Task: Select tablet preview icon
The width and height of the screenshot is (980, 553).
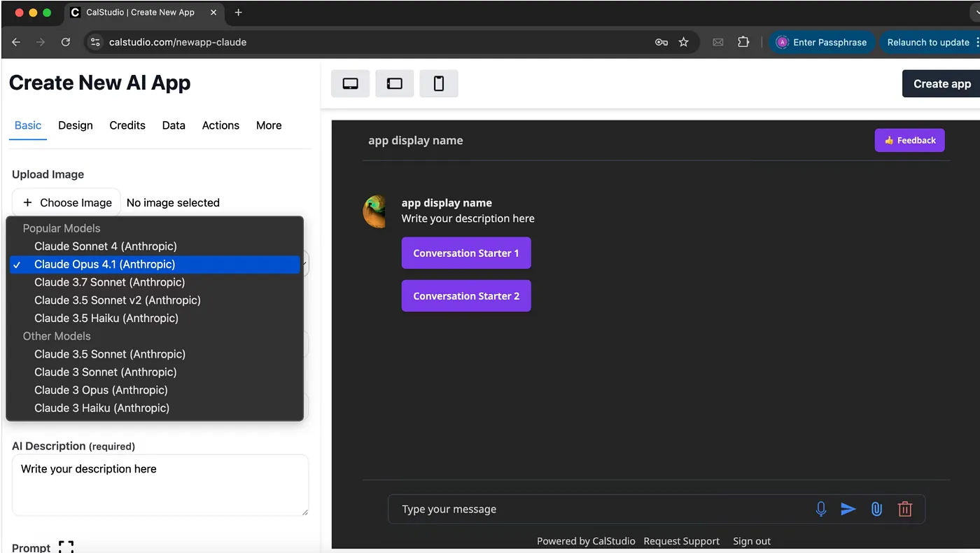Action: tap(395, 83)
